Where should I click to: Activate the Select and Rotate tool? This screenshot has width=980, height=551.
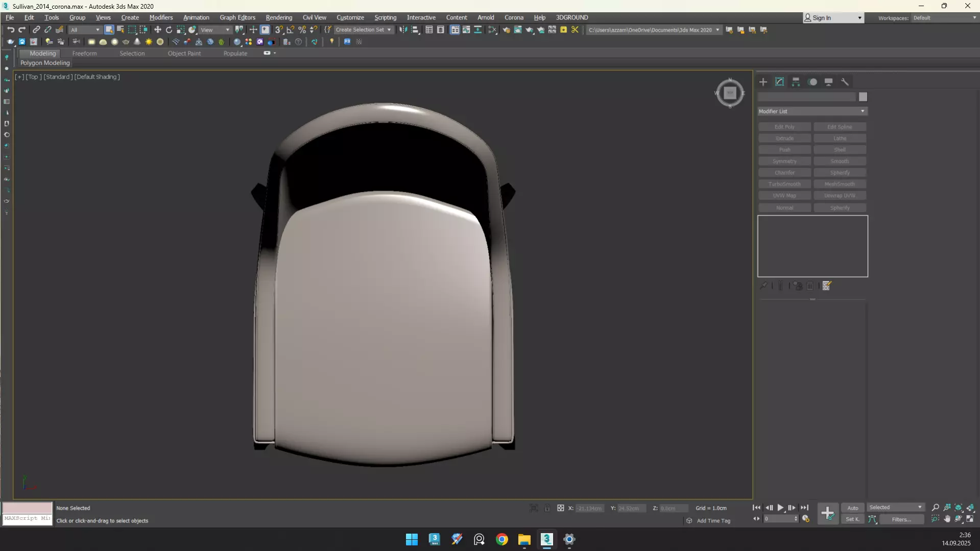click(x=169, y=30)
